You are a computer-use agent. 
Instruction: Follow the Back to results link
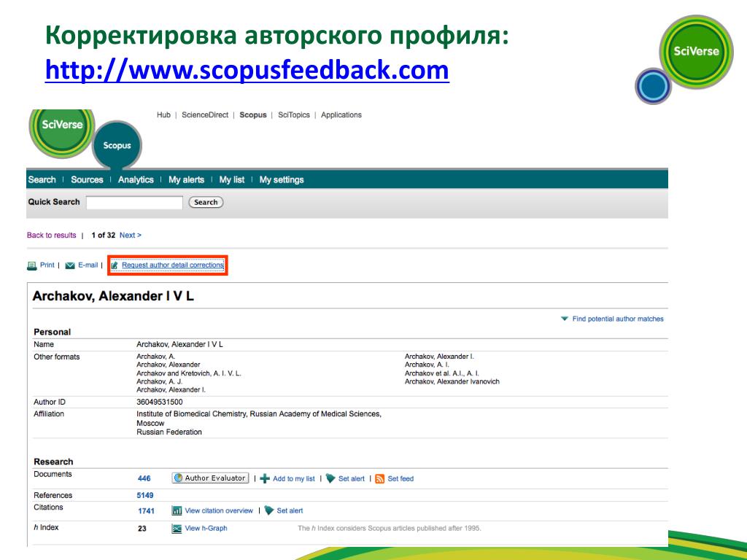pos(52,236)
